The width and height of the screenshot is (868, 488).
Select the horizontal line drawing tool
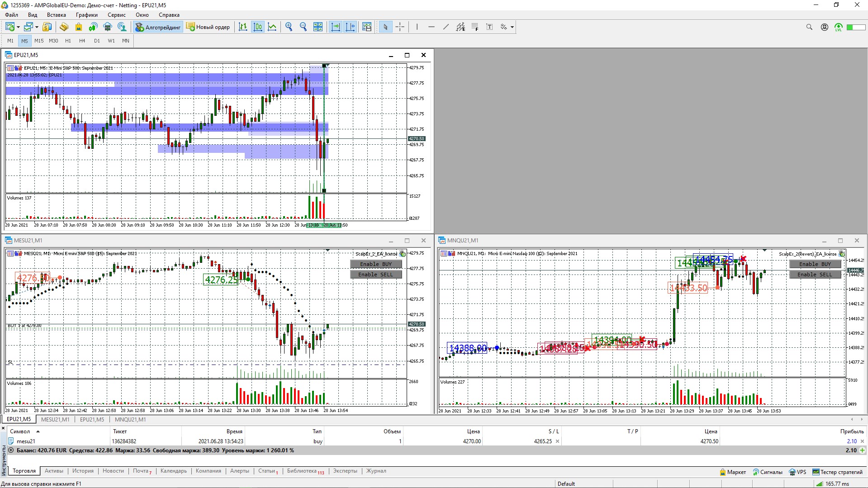tap(432, 27)
